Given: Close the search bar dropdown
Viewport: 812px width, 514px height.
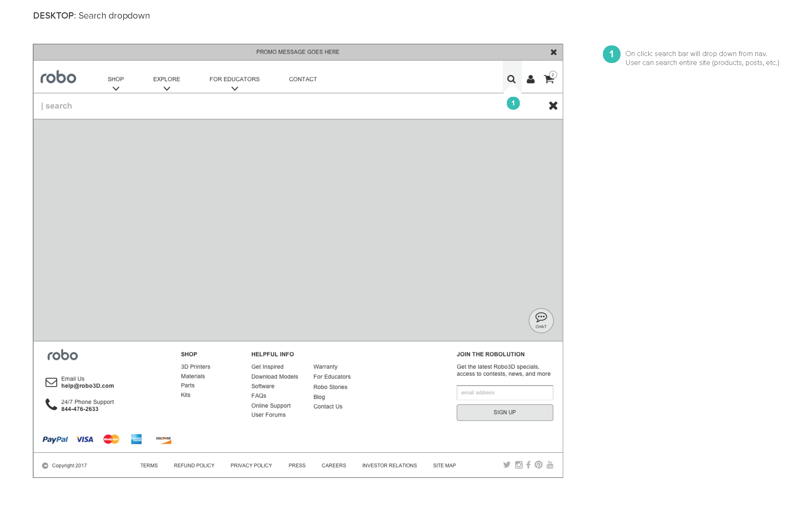Looking at the screenshot, I should click(x=553, y=106).
